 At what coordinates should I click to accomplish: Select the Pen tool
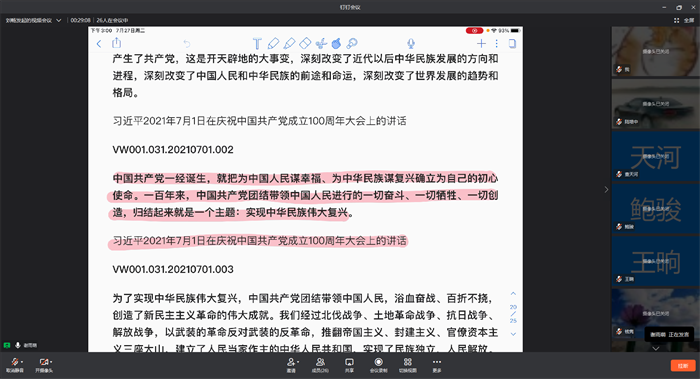point(273,43)
